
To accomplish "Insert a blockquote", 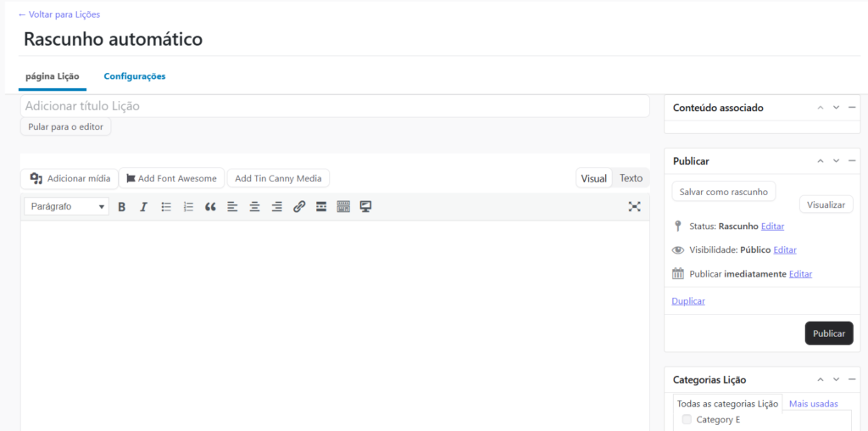I will tap(210, 206).
